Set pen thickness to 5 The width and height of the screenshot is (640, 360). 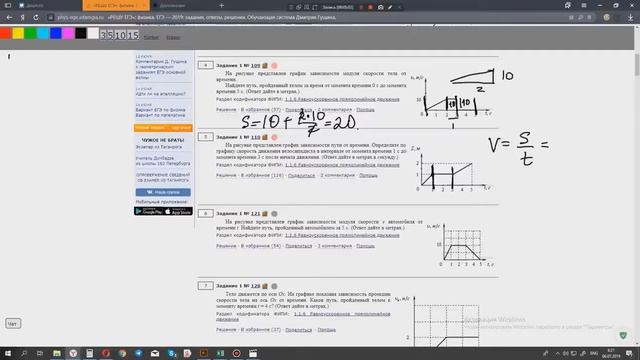click(110, 35)
